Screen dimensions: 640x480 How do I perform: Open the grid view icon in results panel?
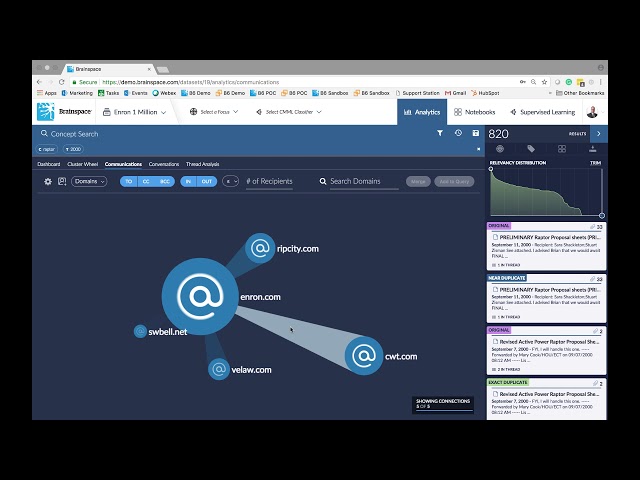point(562,149)
